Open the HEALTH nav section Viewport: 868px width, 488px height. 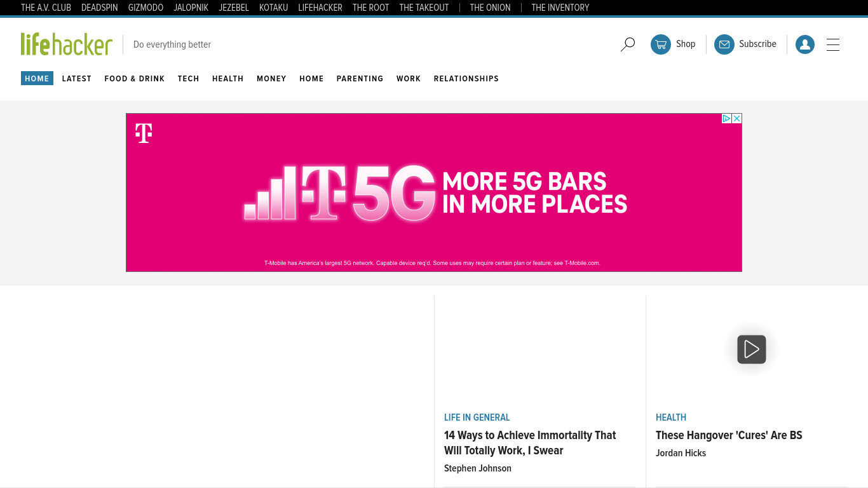click(x=228, y=79)
